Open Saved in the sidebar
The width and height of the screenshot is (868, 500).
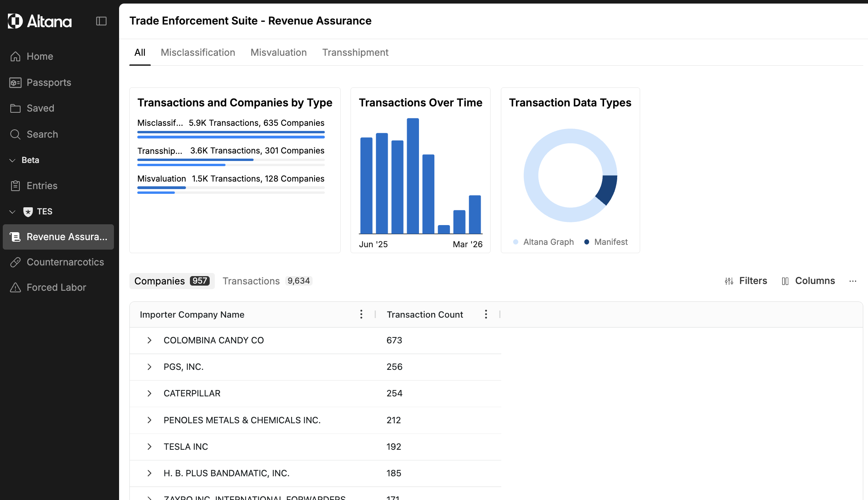[x=58, y=108]
